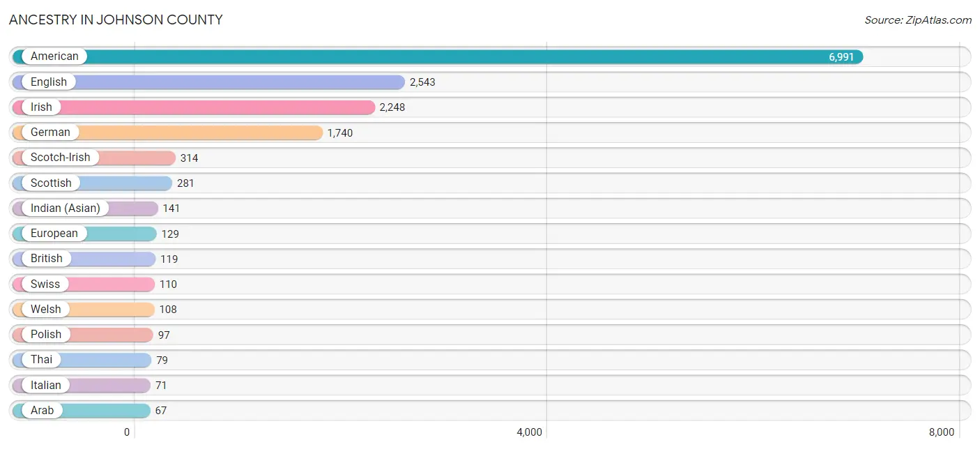The image size is (980, 449).
Task: Click the 119 value label
Action: point(169,259)
